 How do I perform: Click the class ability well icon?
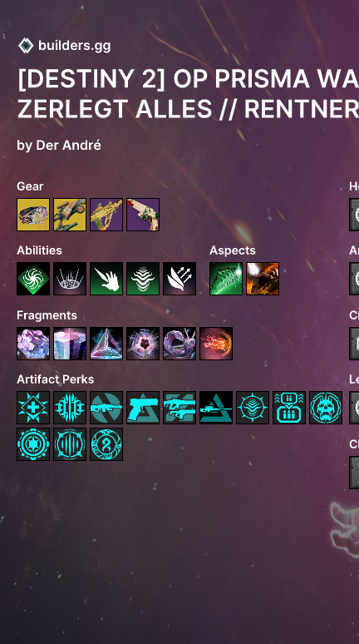pos(70,279)
